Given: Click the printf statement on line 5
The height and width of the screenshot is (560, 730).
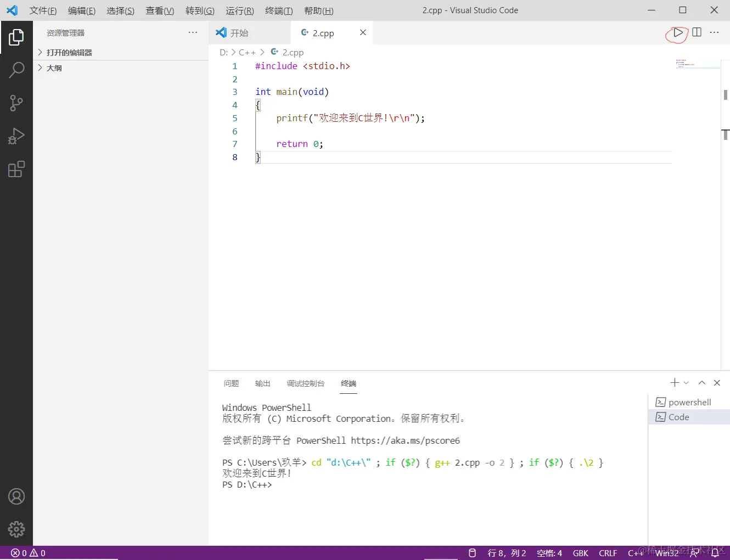Looking at the screenshot, I should click(x=350, y=118).
